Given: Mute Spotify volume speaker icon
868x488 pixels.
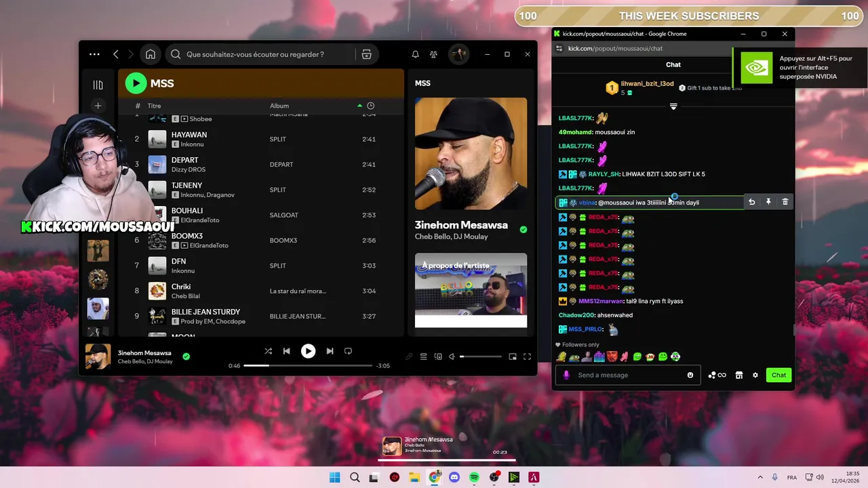Looking at the screenshot, I should [452, 357].
